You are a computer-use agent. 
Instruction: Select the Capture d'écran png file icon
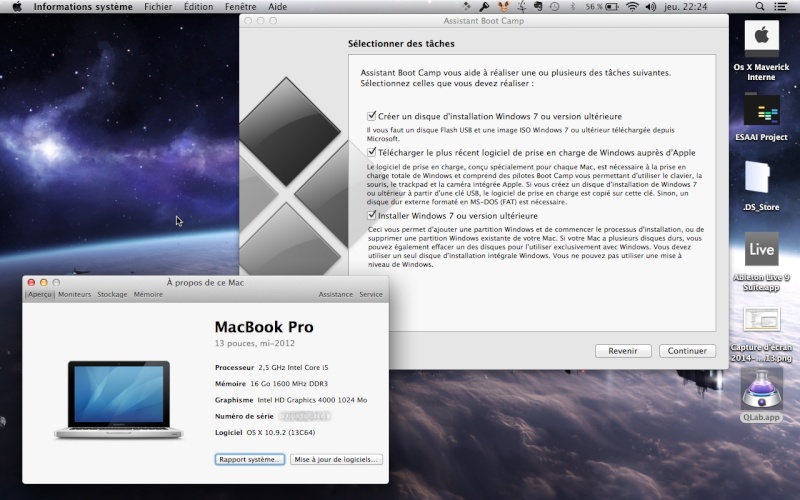pos(761,320)
